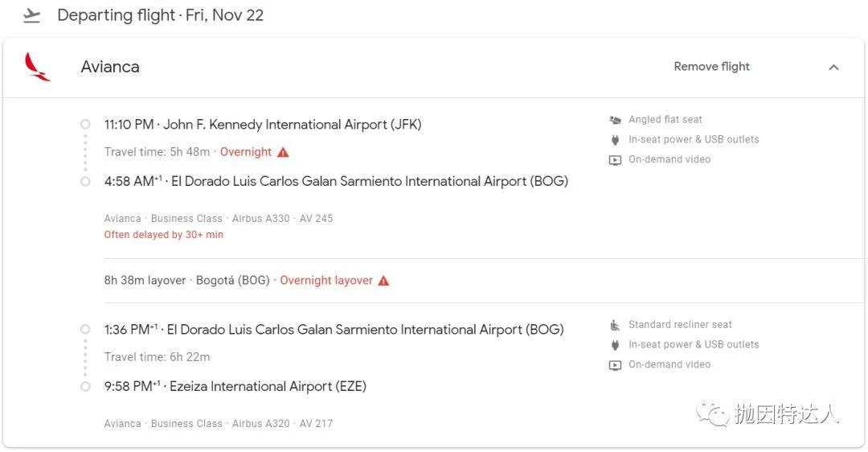The height and width of the screenshot is (452, 868).
Task: Click first leg's On-demand video icon
Action: [615, 160]
